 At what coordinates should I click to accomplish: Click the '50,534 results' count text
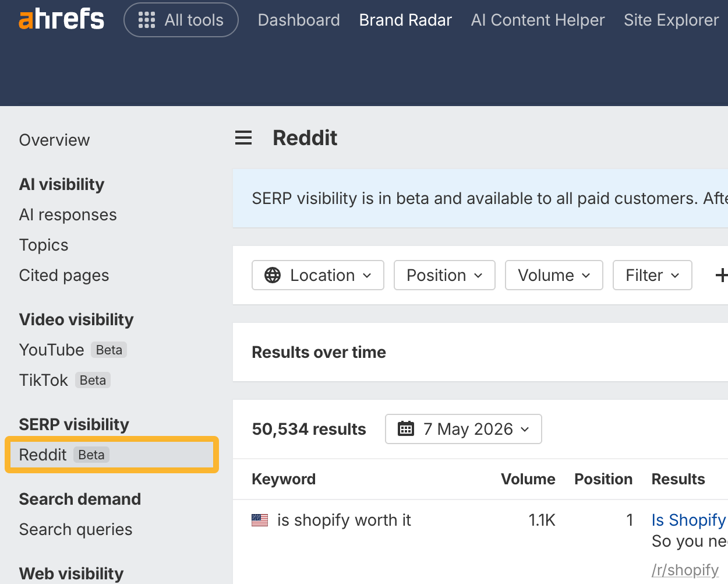[x=309, y=429]
